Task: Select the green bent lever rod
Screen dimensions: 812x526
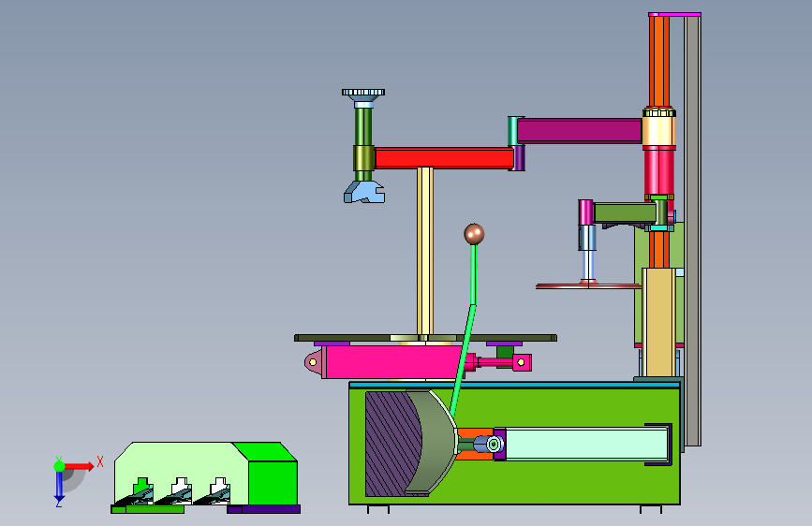Action: [465, 329]
